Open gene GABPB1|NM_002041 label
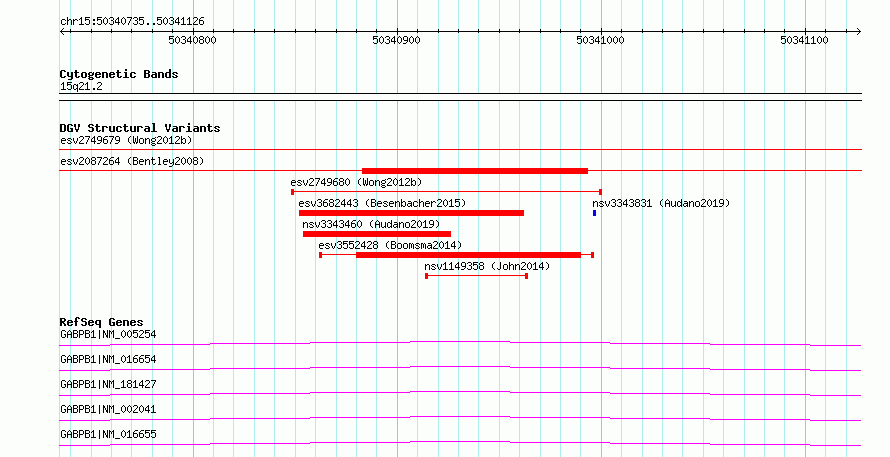 108,409
